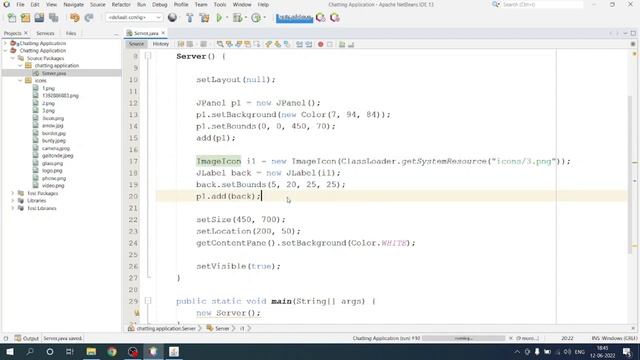Select Server.java in the project tree
The width and height of the screenshot is (640, 360).
coord(53,73)
